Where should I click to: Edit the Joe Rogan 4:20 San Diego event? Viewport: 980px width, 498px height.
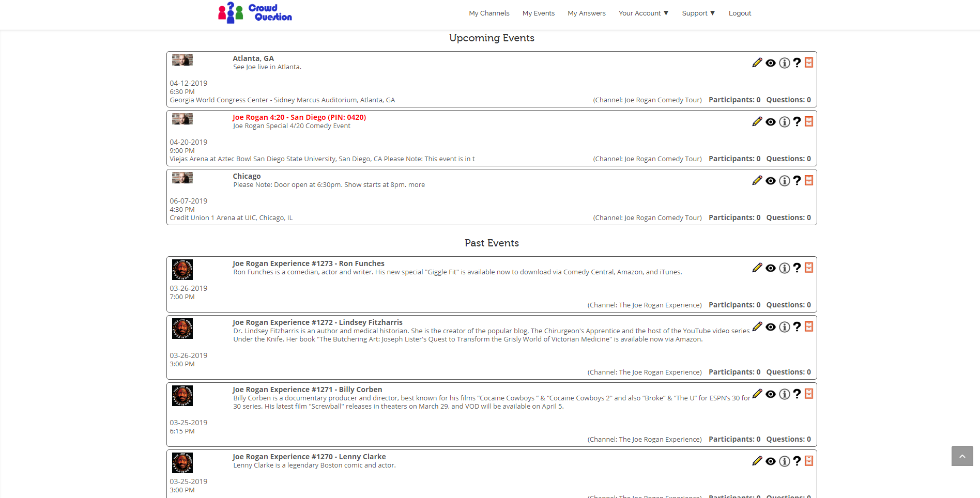tap(757, 121)
